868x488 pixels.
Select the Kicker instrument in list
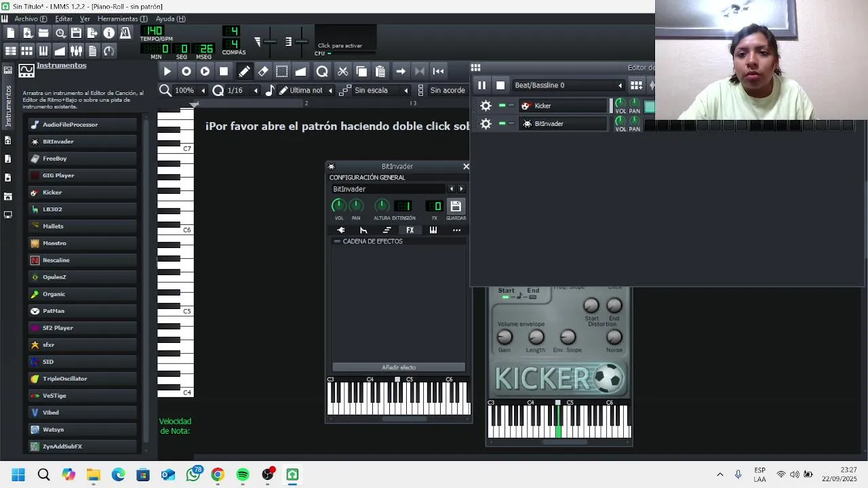point(81,192)
